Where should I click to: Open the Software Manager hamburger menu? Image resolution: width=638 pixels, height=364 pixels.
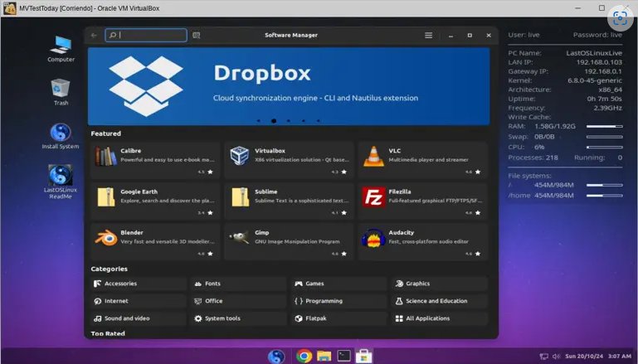pyautogui.click(x=428, y=36)
